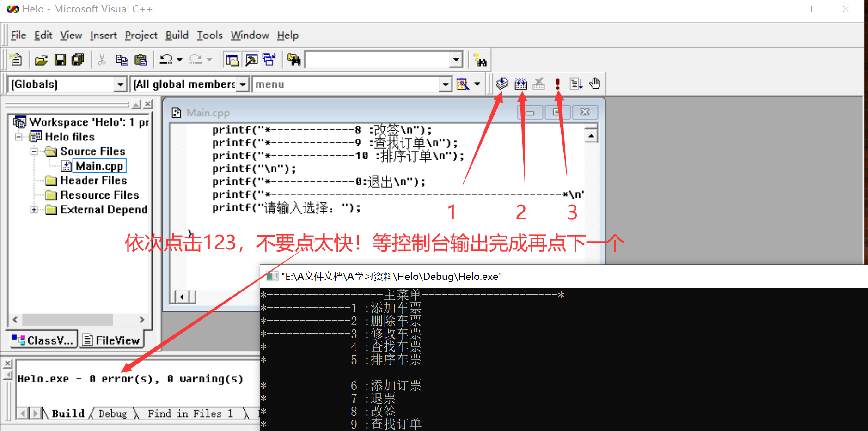868x431 pixels.
Task: Open the Insert menu
Action: (x=104, y=35)
